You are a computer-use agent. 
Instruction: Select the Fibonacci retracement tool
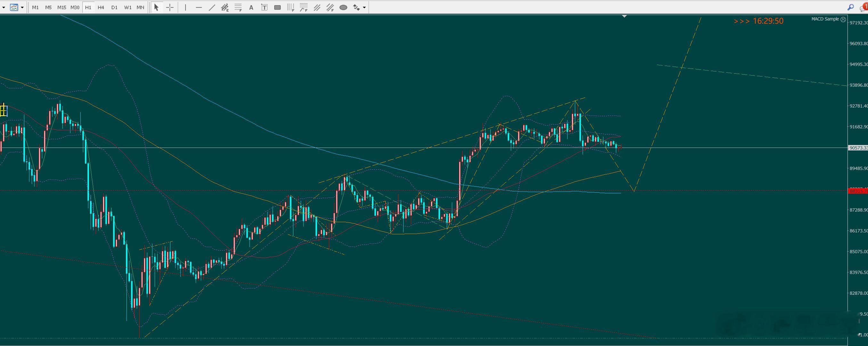(x=238, y=7)
